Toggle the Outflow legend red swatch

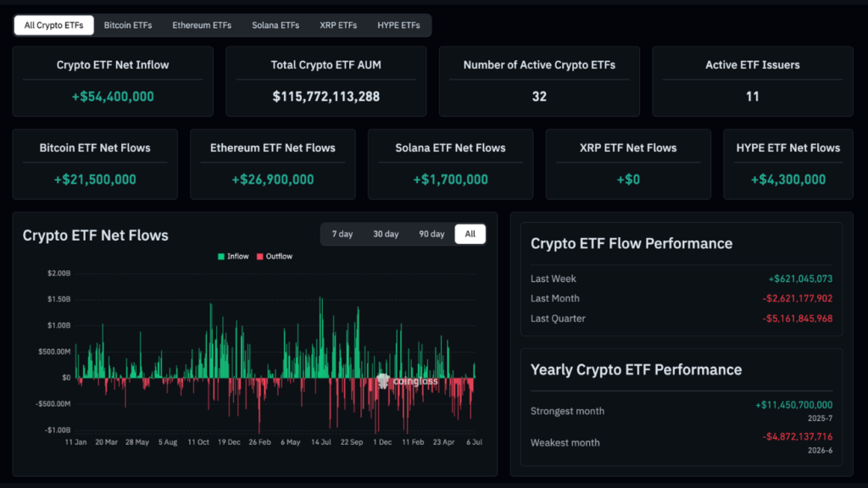tap(259, 257)
